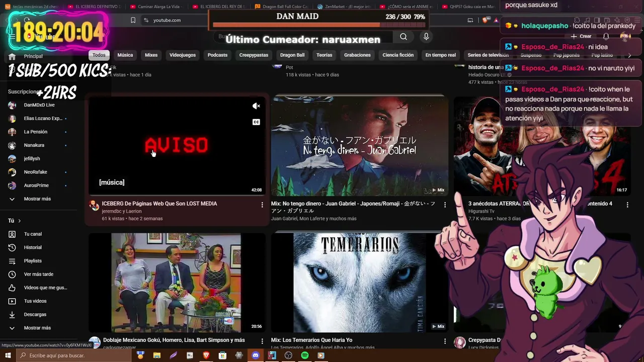Viewport: 644px width, 362px height.
Task: Select the Música filter chip
Action: coord(125,55)
